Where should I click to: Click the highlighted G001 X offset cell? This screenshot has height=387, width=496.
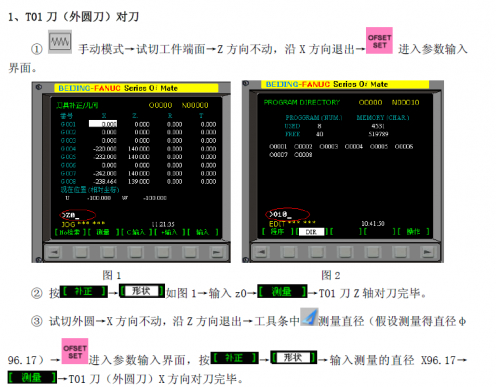tap(103, 124)
